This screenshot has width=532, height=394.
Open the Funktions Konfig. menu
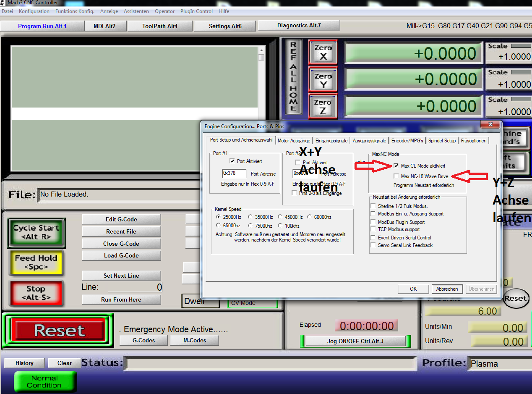pos(75,11)
